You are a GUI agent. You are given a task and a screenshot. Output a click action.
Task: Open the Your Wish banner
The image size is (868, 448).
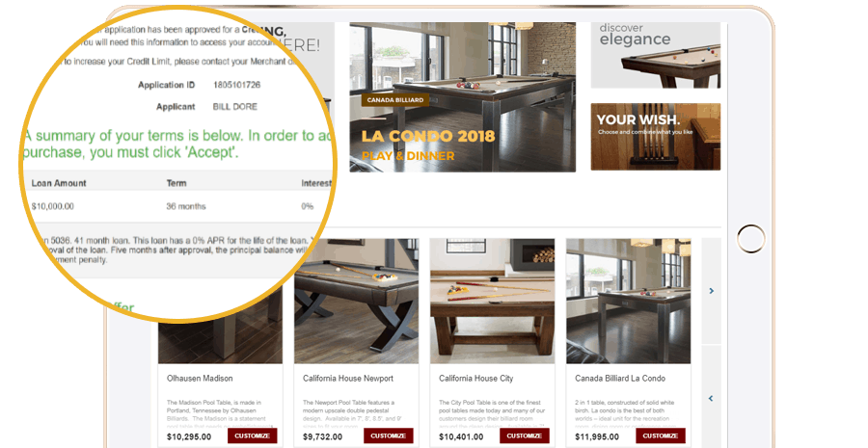tap(656, 137)
